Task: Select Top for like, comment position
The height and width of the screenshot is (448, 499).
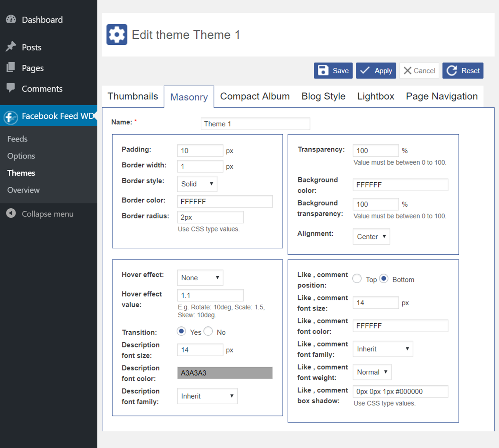Action: click(357, 279)
